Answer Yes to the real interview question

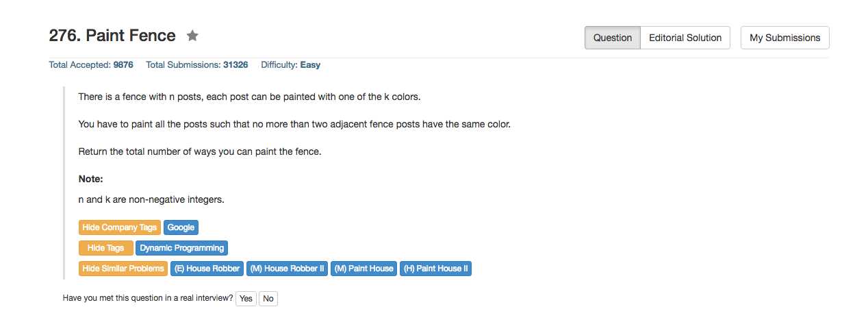tap(246, 299)
